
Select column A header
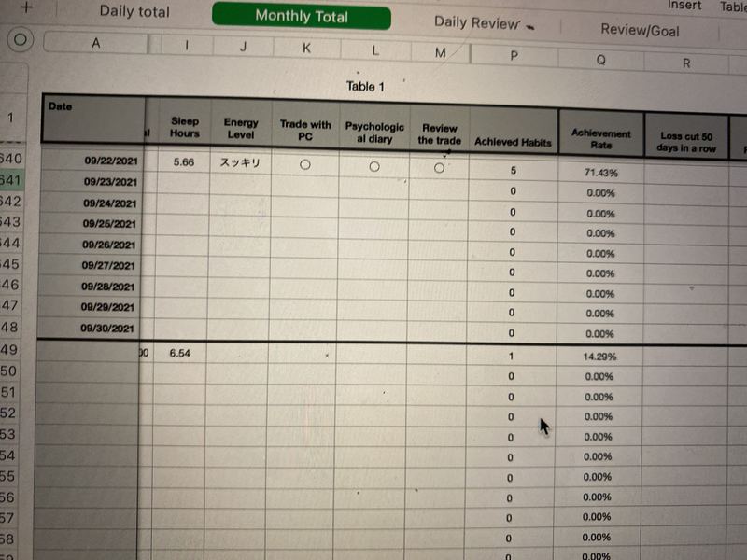pyautogui.click(x=96, y=43)
